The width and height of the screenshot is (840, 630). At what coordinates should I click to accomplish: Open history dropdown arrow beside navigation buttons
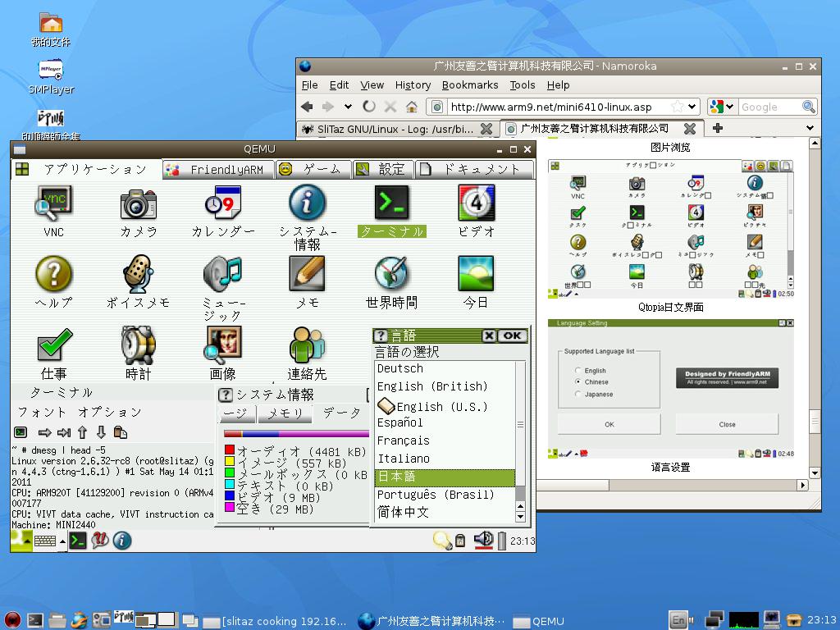(x=348, y=107)
